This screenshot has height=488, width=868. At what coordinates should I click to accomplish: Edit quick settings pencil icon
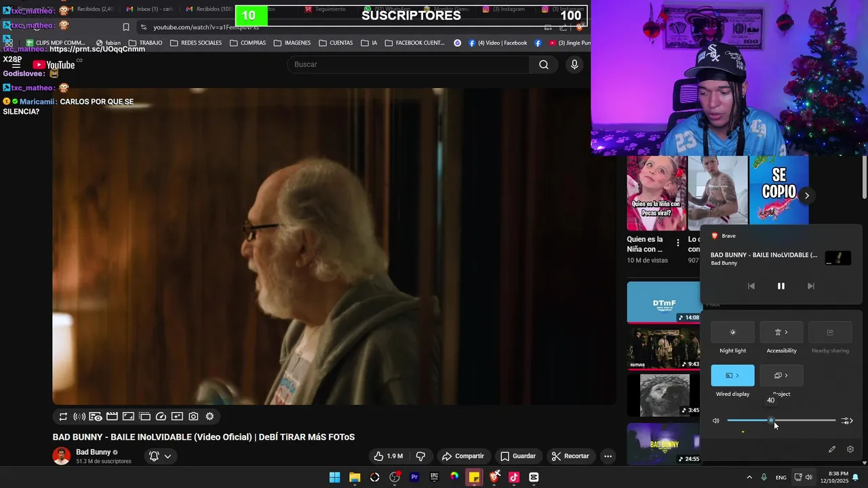click(x=832, y=449)
